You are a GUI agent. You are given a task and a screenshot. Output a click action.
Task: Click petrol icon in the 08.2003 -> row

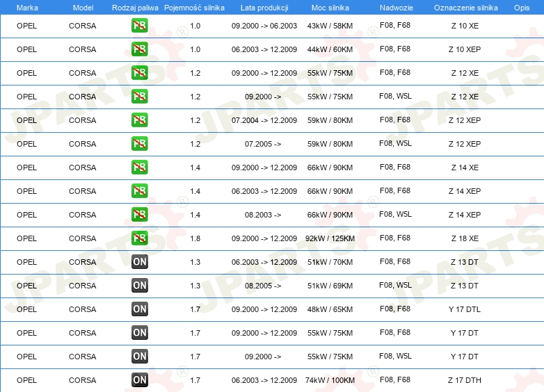tap(139, 214)
